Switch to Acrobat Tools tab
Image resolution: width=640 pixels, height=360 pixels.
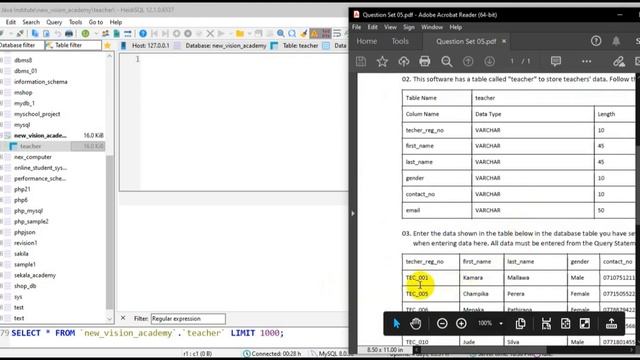(400, 41)
